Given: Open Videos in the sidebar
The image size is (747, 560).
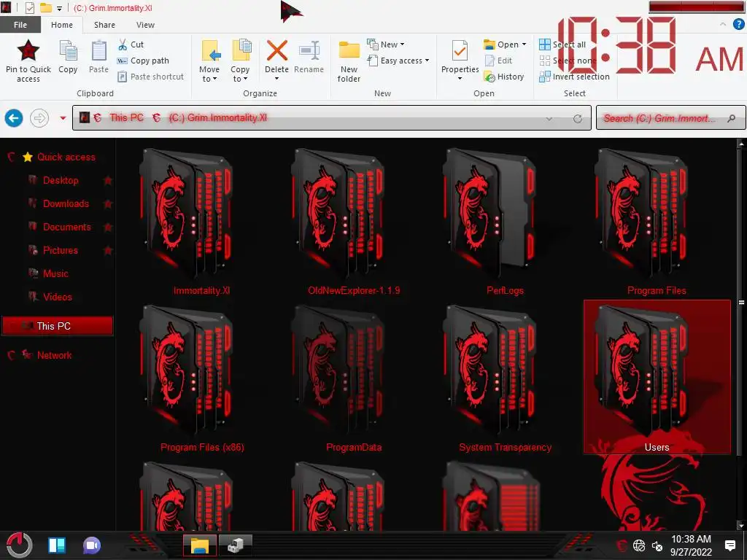Looking at the screenshot, I should tap(57, 297).
